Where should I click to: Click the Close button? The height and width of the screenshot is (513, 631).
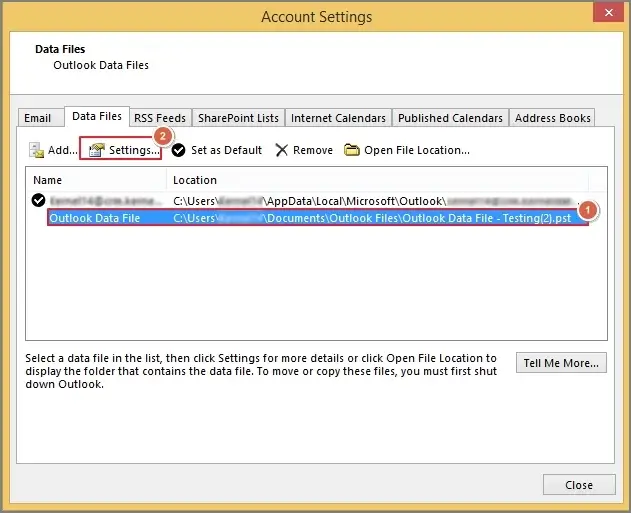point(579,485)
